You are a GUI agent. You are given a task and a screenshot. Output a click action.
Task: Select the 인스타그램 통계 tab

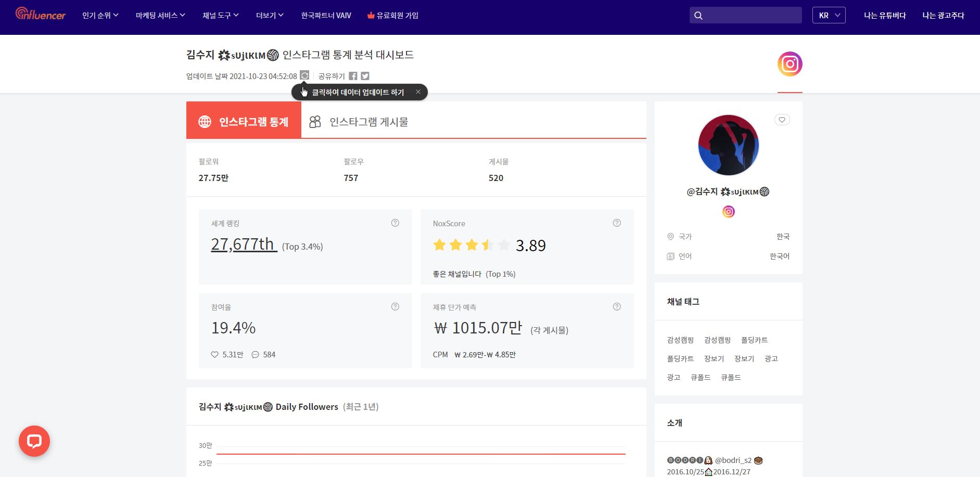click(x=244, y=122)
